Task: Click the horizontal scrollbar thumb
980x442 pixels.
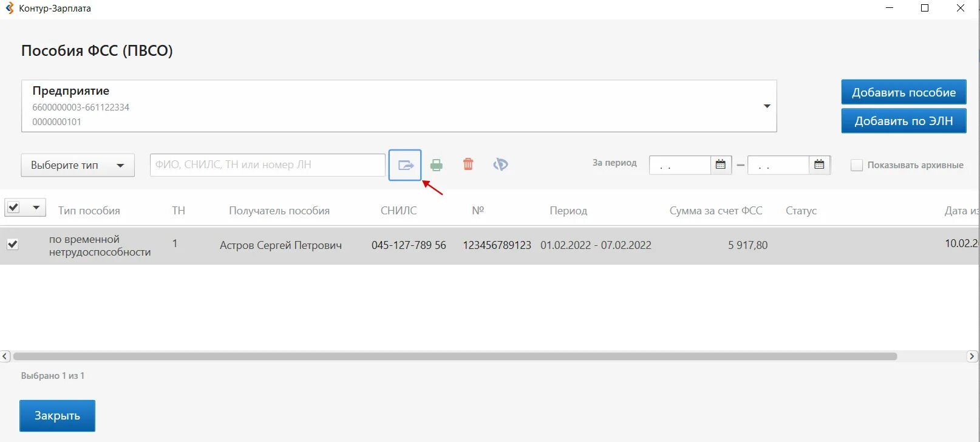Action: pyautogui.click(x=455, y=356)
